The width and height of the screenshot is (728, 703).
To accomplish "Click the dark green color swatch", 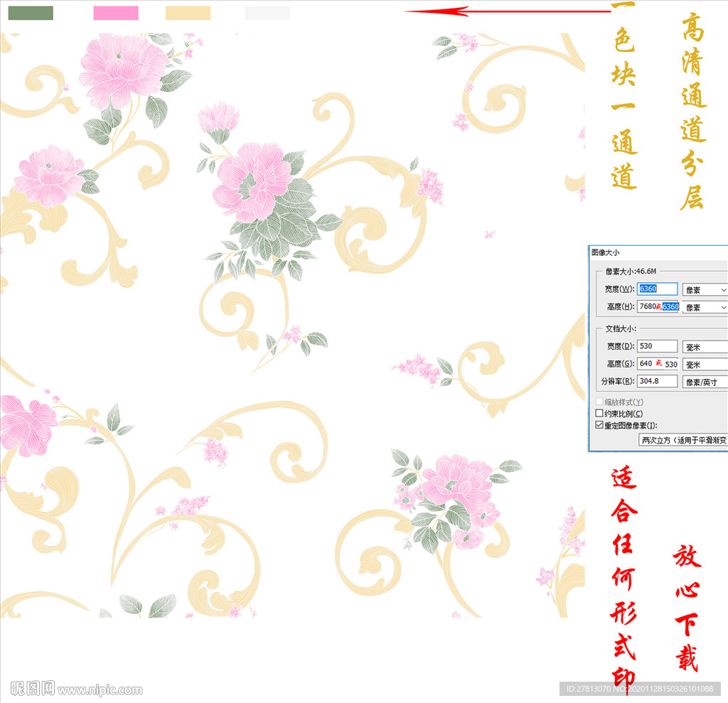I will point(31,13).
